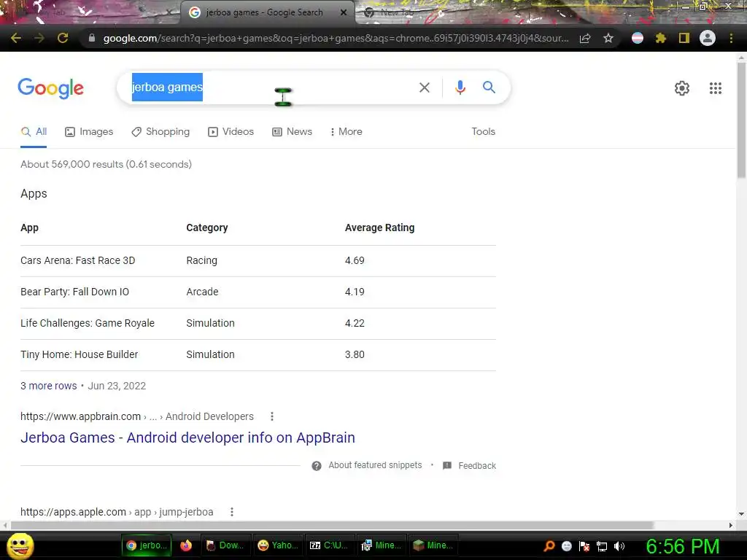Click the Average Rating column header
747x560 pixels.
(x=379, y=227)
